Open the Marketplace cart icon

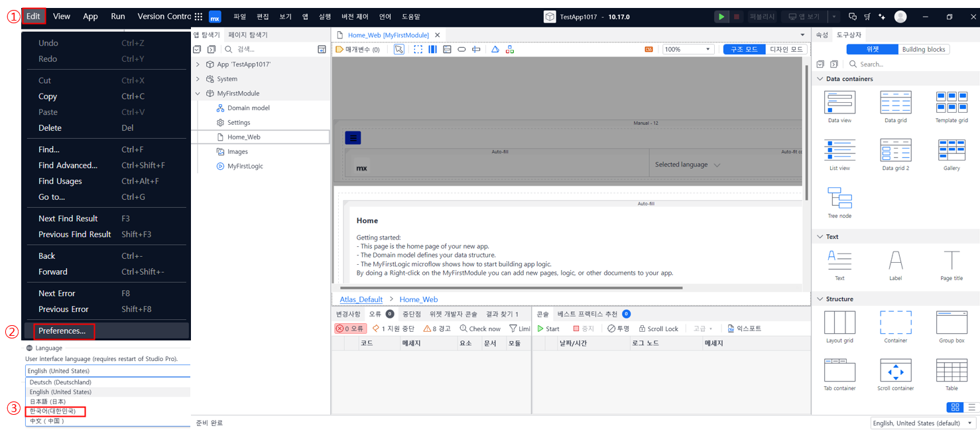tap(867, 17)
